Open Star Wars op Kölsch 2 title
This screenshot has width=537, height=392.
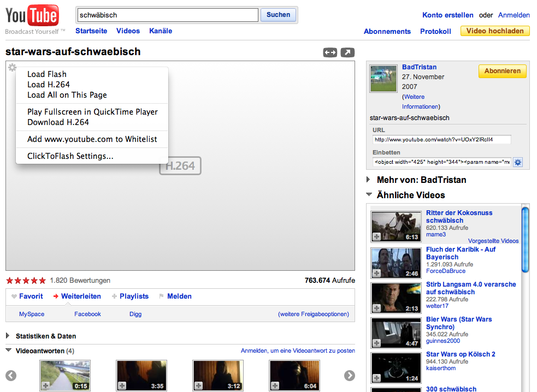[461, 354]
